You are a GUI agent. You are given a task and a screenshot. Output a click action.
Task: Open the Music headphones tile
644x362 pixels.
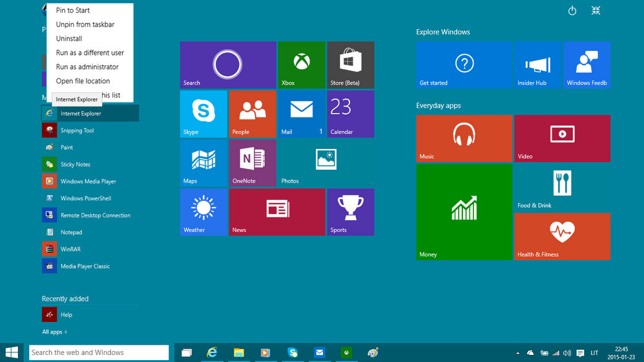coord(464,138)
